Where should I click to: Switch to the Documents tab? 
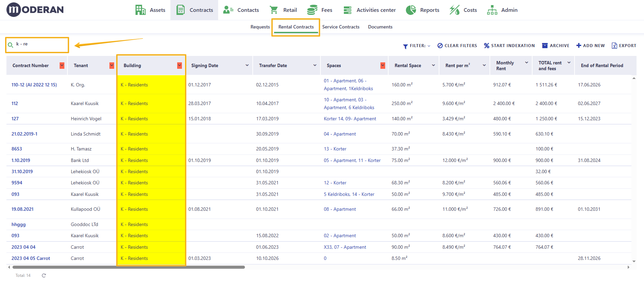(380, 27)
